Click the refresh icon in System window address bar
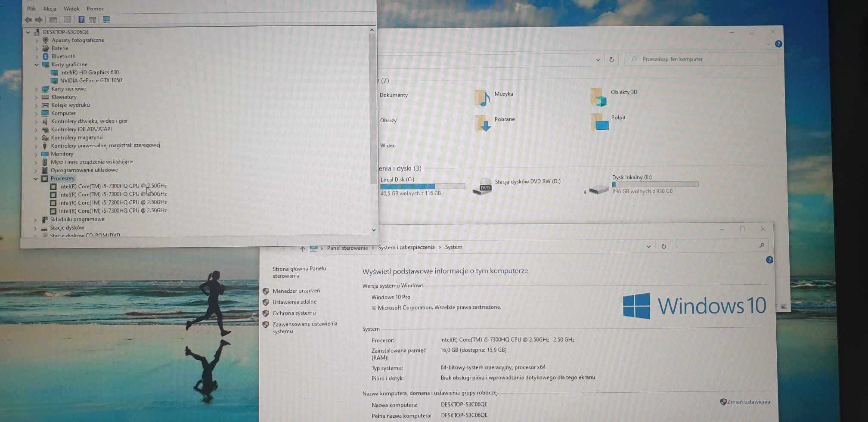Image resolution: width=868 pixels, height=422 pixels. pos(663,246)
